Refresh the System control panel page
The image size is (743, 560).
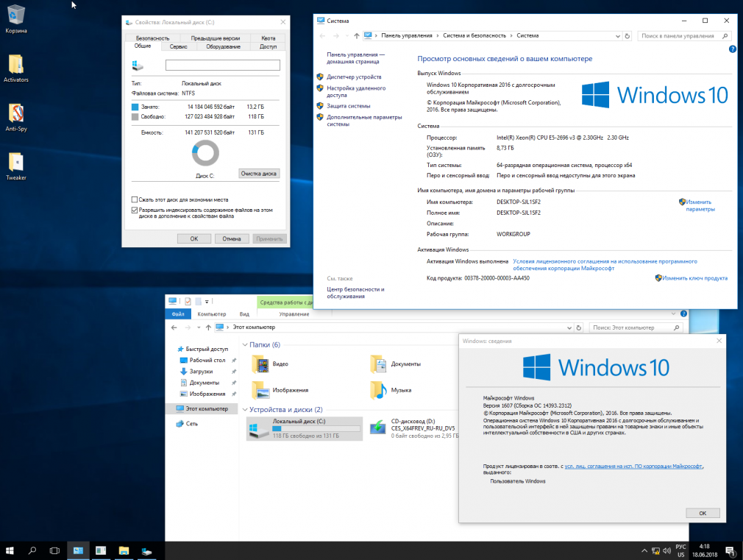(628, 35)
